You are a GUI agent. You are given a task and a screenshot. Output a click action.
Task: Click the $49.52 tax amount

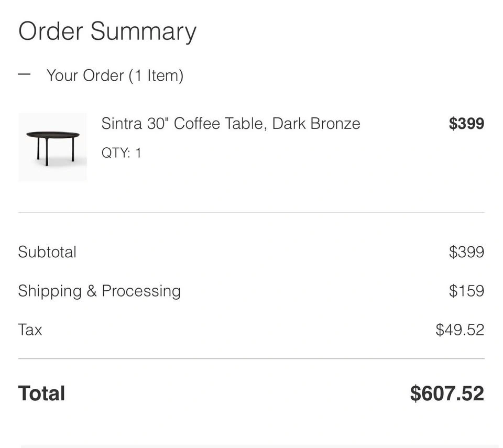(460, 330)
